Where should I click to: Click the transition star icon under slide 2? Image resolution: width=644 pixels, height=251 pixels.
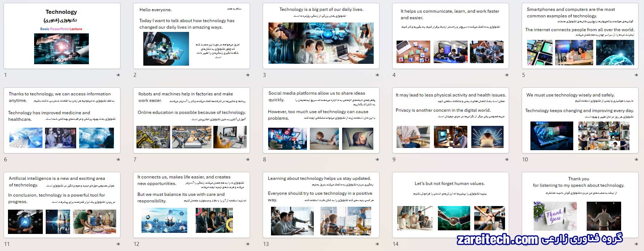[x=248, y=75]
